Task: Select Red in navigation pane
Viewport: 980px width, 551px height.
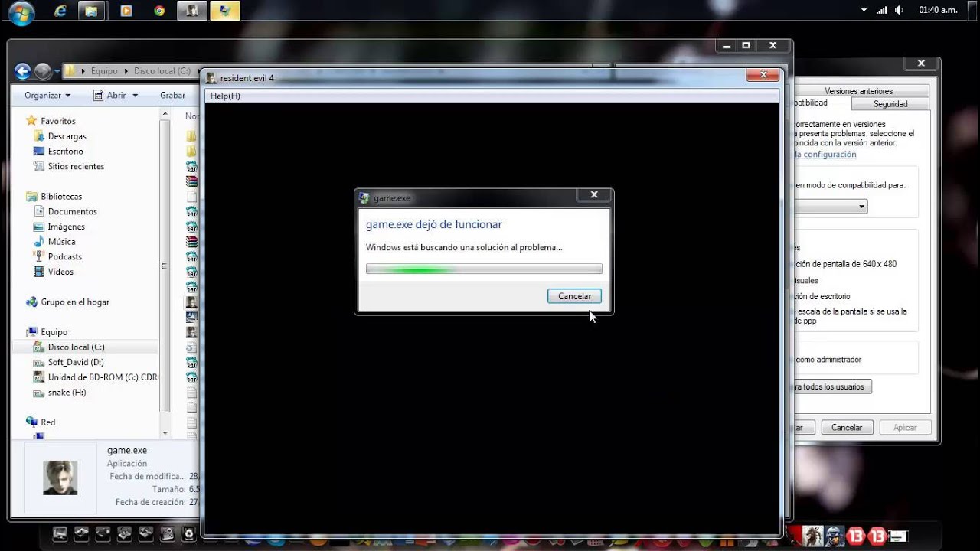Action: [47, 422]
